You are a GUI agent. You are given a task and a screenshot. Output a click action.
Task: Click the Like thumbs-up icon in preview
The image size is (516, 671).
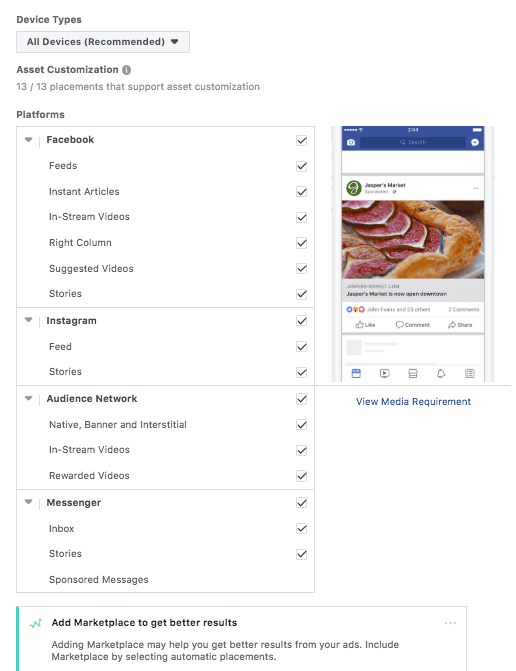click(x=359, y=325)
